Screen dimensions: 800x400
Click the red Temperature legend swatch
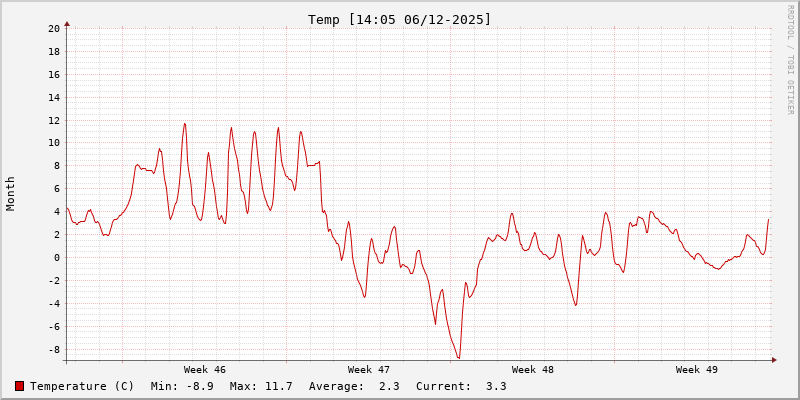pyautogui.click(x=19, y=386)
